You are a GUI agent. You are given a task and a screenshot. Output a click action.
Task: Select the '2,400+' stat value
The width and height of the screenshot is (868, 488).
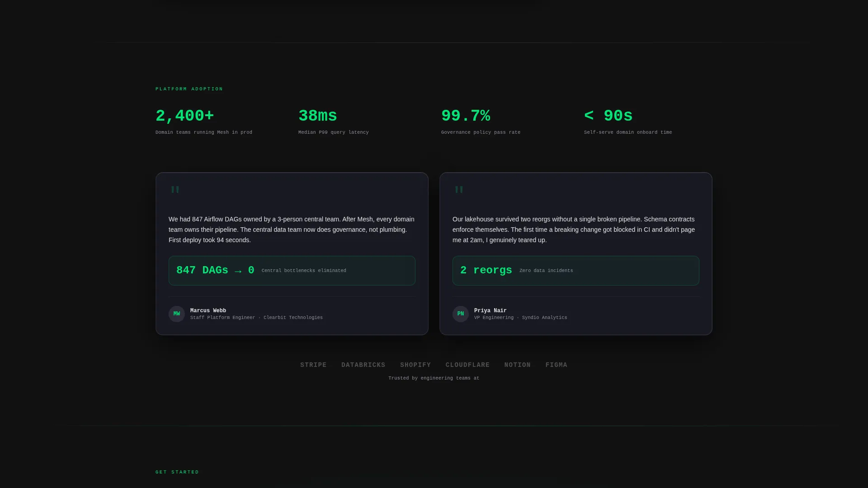[x=185, y=116]
